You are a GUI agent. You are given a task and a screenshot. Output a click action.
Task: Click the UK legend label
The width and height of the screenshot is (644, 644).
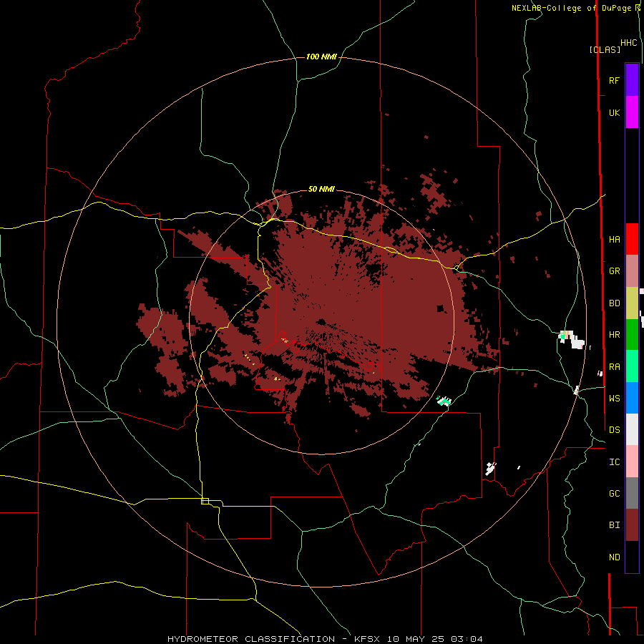pos(614,112)
